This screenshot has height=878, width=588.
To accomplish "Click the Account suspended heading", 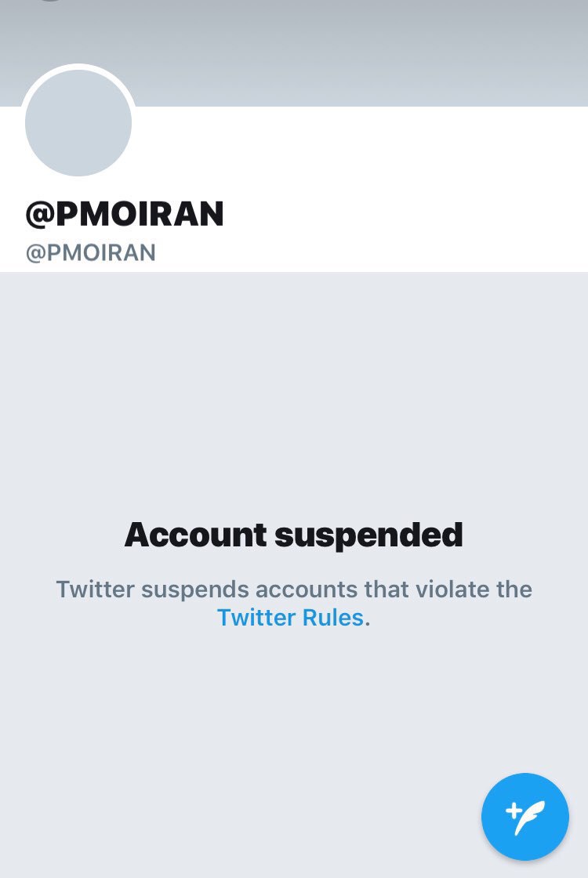I will (x=294, y=535).
